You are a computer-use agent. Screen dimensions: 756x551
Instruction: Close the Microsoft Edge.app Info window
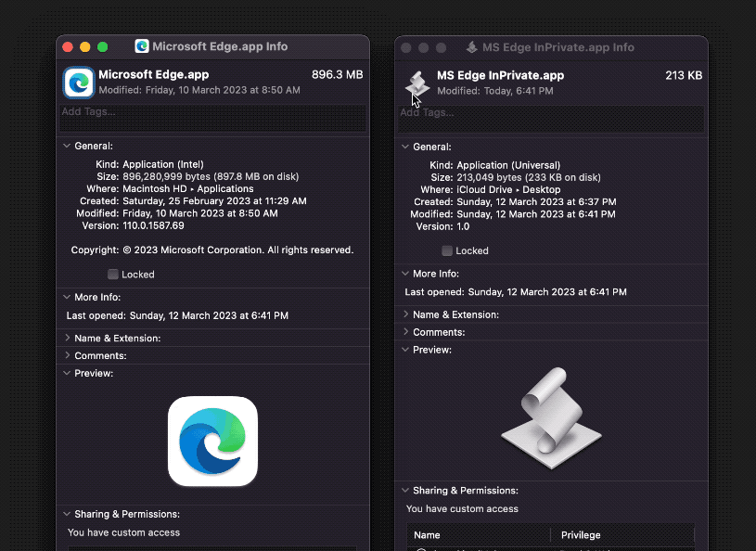[x=68, y=46]
